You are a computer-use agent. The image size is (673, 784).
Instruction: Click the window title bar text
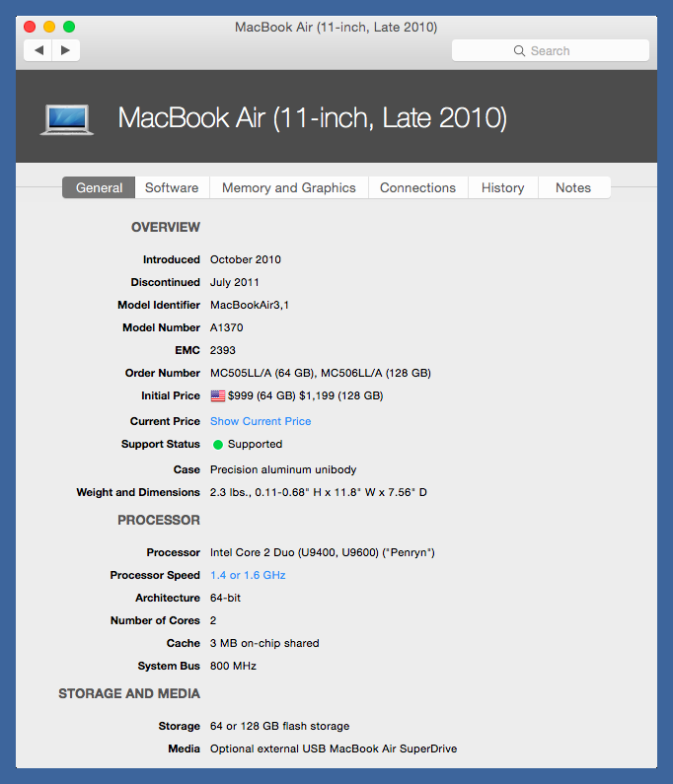click(336, 27)
